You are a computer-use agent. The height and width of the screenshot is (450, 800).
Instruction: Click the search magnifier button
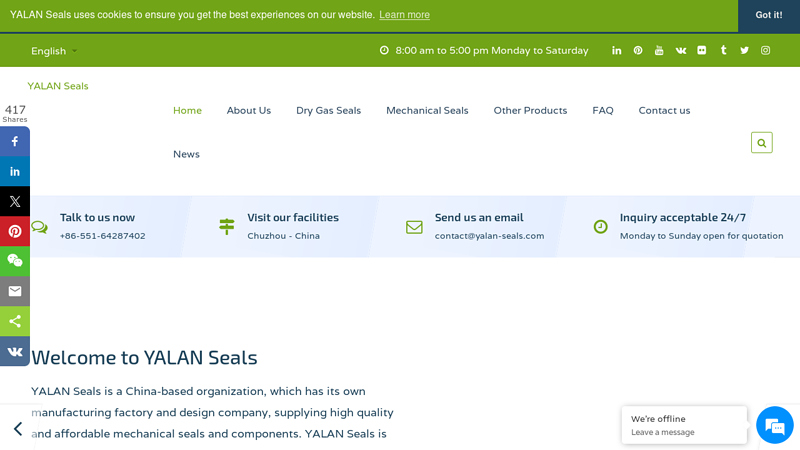coord(762,143)
